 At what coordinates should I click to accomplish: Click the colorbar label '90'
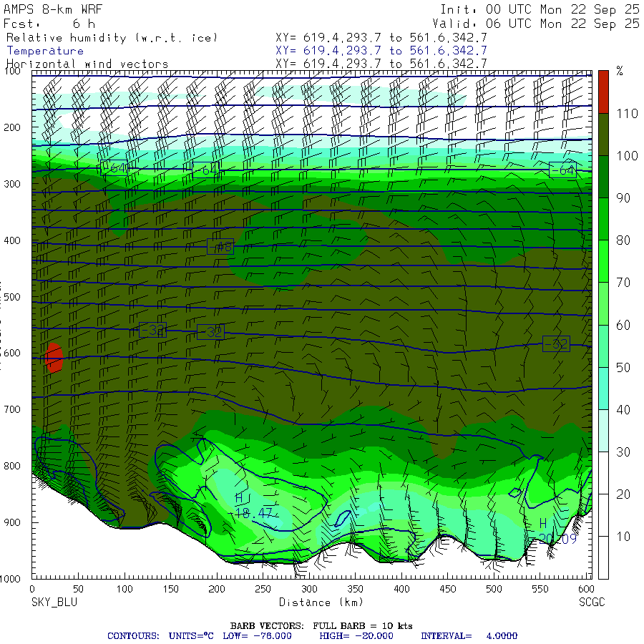[x=623, y=198]
